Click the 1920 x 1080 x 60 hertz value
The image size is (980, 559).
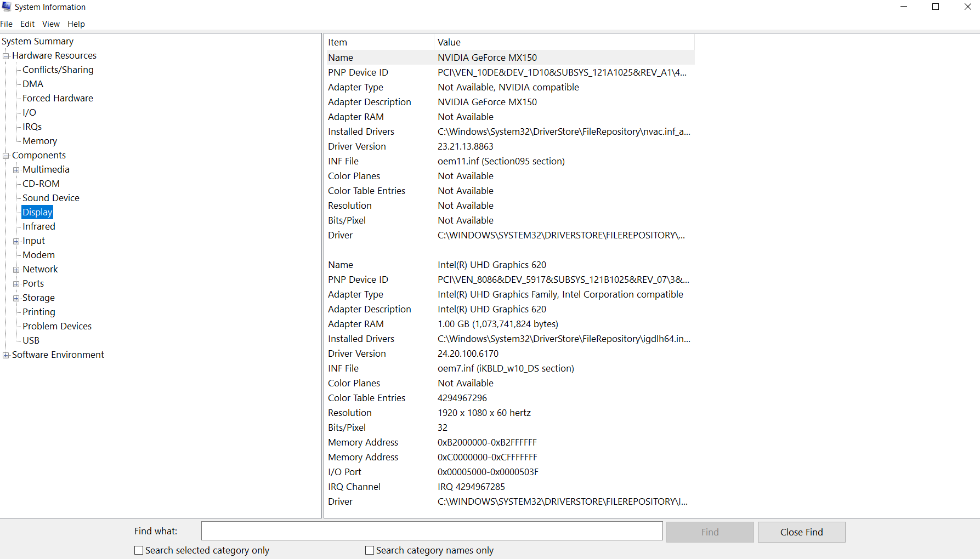(484, 413)
